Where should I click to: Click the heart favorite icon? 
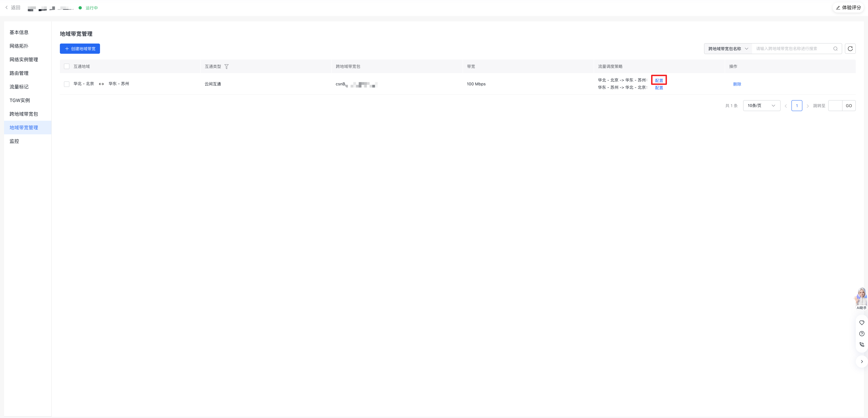[862, 323]
